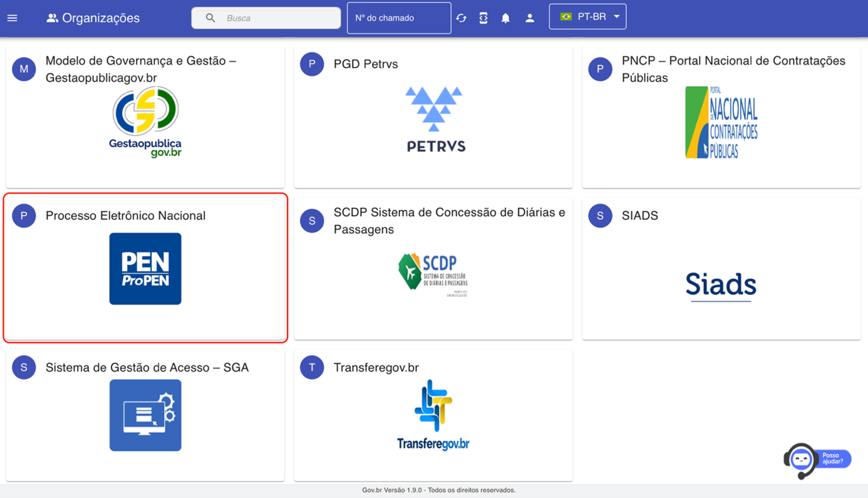
Task: Click the scanner icon next to refresh
Action: point(483,18)
